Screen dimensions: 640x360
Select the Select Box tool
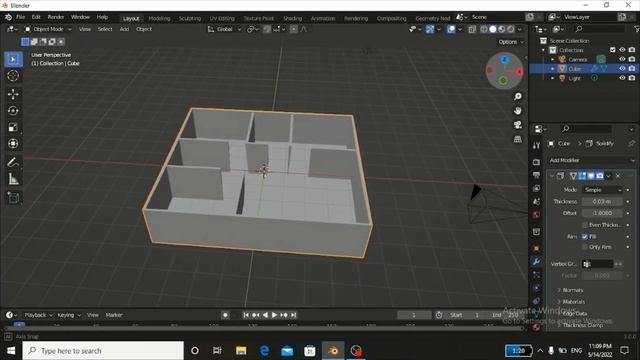pos(13,60)
